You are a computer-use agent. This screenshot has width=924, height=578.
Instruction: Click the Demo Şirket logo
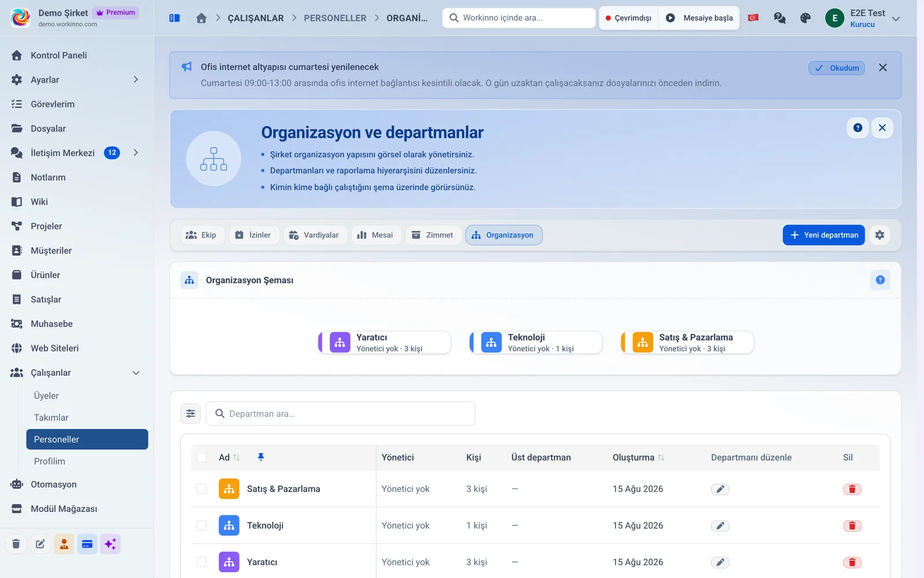(21, 18)
